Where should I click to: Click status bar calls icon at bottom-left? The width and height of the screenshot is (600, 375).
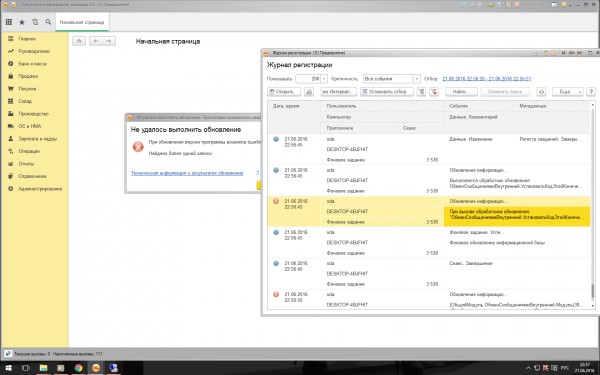click(8, 354)
